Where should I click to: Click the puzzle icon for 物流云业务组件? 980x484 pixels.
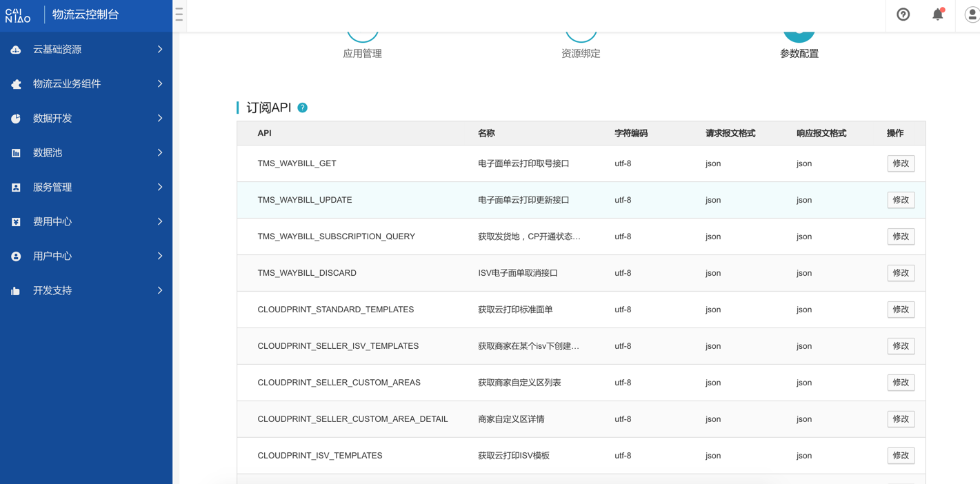click(16, 84)
